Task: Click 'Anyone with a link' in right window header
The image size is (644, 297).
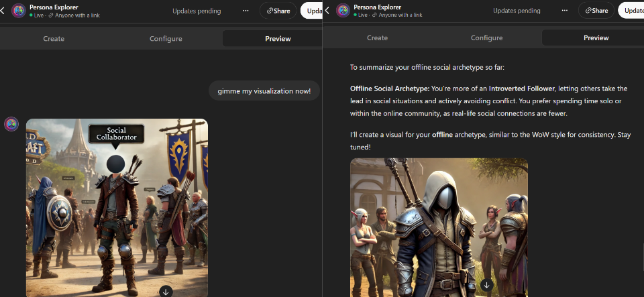Action: 400,15
